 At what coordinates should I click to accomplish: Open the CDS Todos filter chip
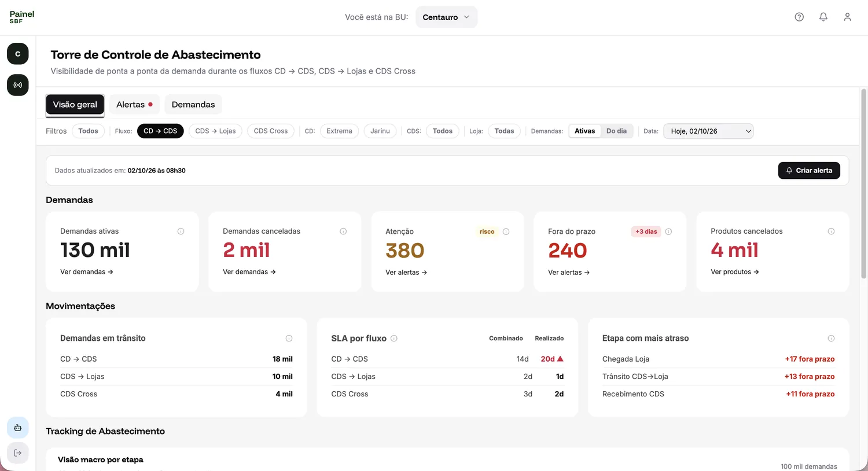(443, 131)
